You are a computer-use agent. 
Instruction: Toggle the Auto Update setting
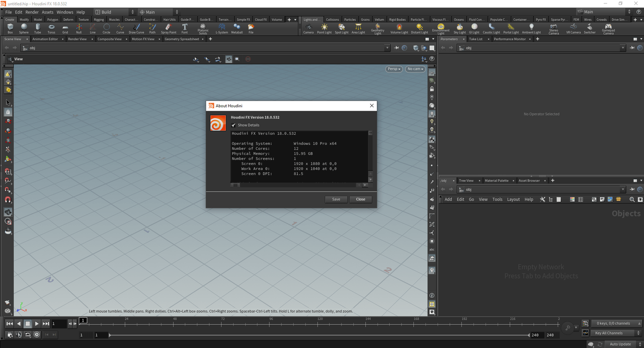point(620,344)
